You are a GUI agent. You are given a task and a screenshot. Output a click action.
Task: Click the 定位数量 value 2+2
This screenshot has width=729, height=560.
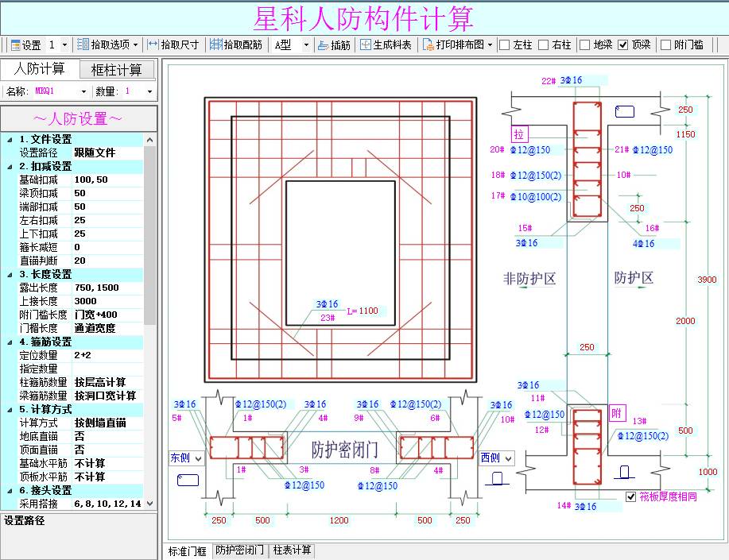click(108, 356)
